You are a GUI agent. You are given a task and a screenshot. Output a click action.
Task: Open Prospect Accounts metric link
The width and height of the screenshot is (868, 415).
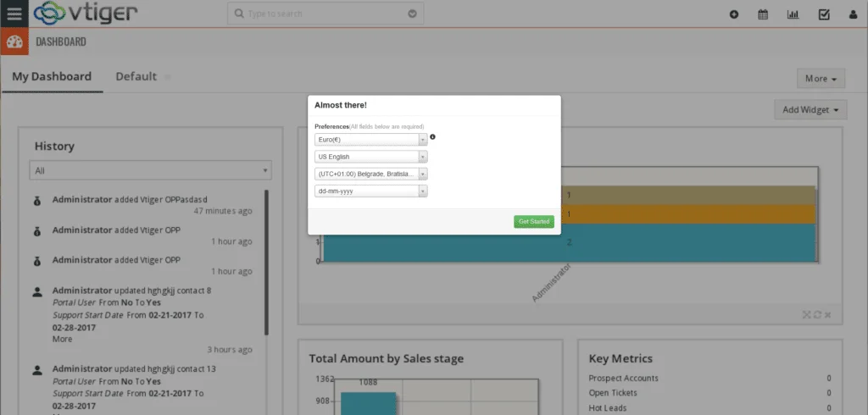tap(623, 378)
